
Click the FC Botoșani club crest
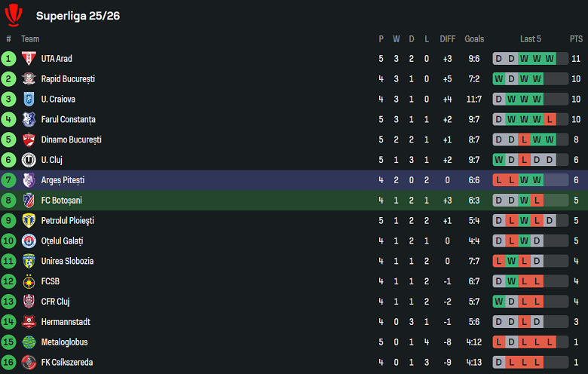coord(29,201)
